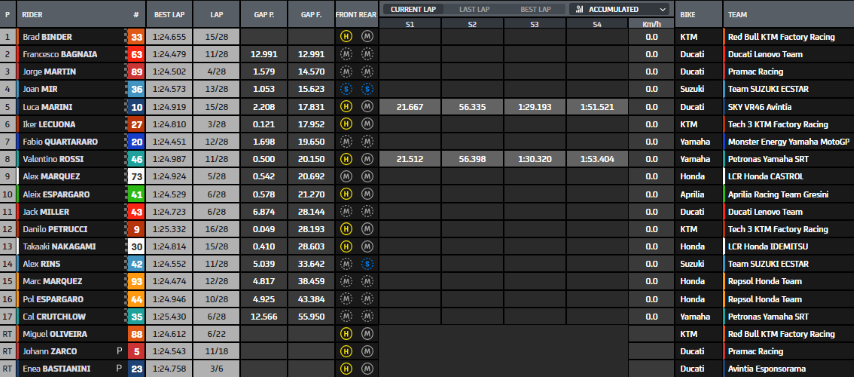The image size is (854, 377).
Task: Click Zarco's rear medium tyre icon
Action: click(367, 351)
